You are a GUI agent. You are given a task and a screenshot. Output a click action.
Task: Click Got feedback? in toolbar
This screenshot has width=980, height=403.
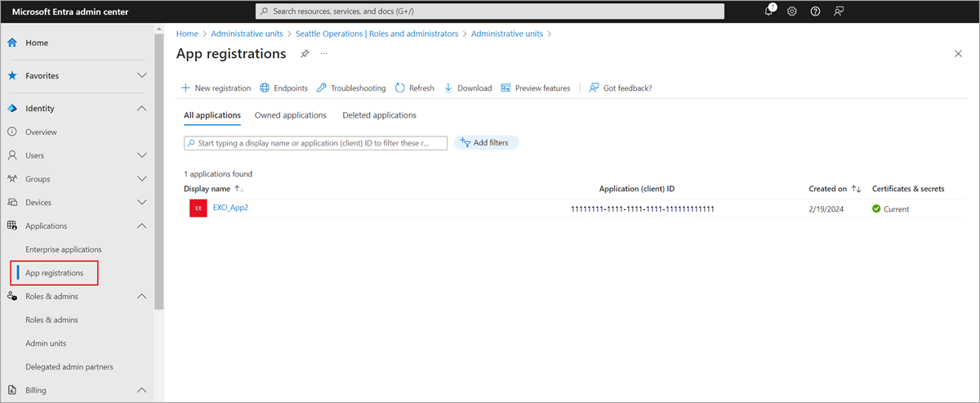[621, 88]
